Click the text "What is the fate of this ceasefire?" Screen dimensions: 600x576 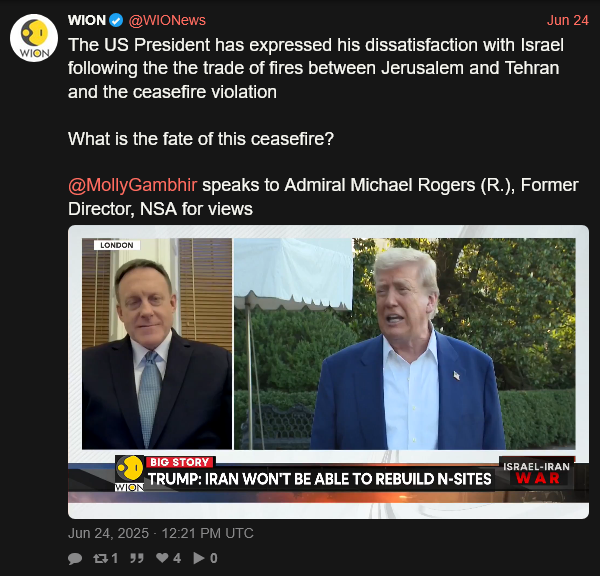(x=201, y=139)
